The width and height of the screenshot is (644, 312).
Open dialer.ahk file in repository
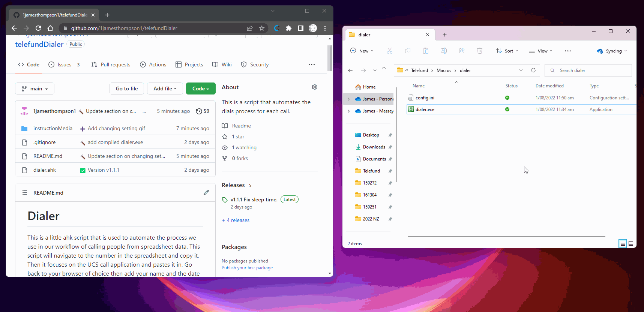click(45, 170)
